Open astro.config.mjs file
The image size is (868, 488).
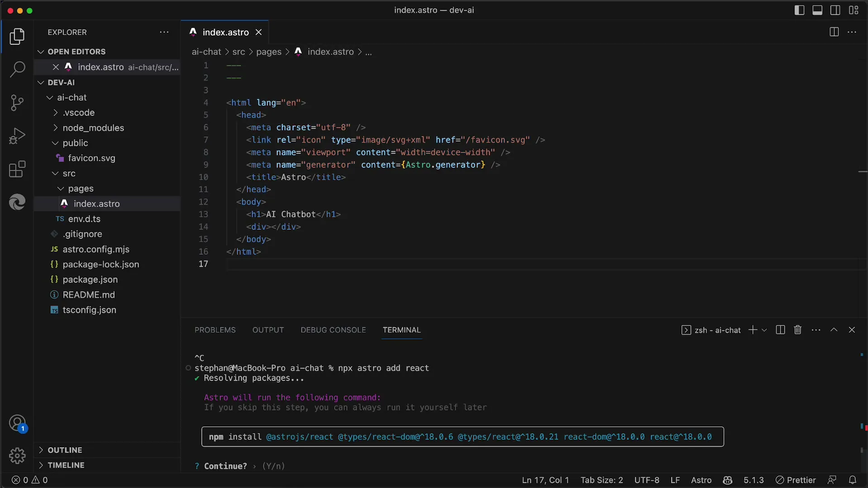click(108, 249)
